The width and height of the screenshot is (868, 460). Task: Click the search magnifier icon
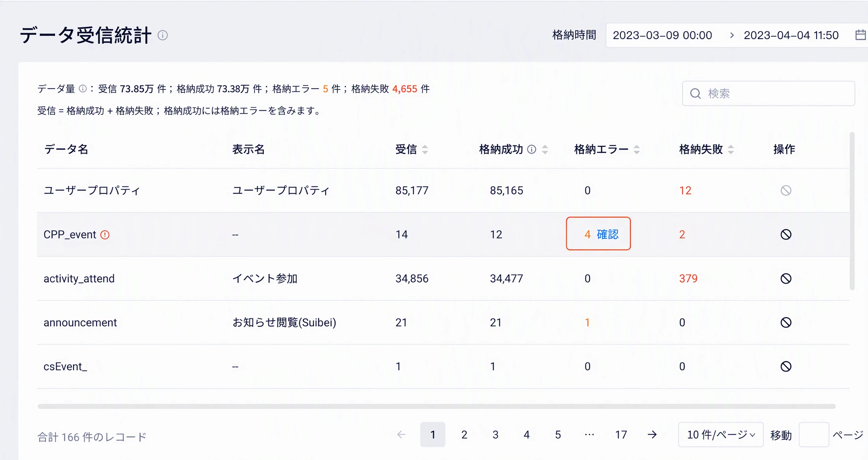(695, 94)
